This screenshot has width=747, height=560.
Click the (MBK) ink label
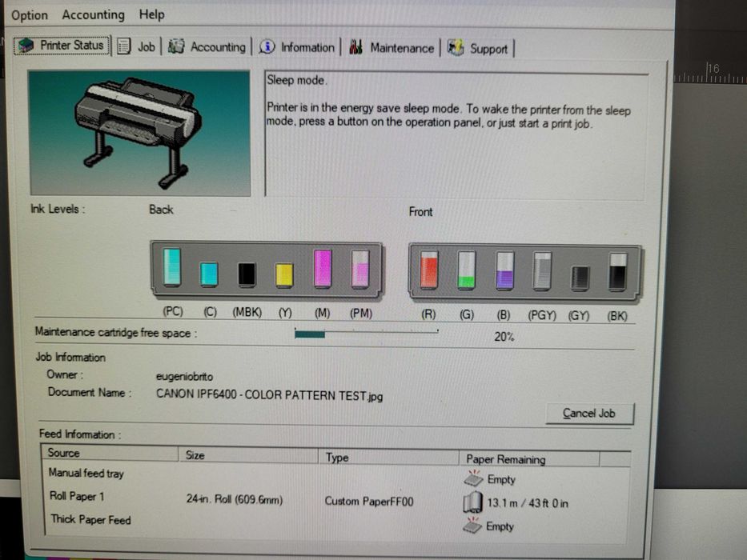(247, 312)
